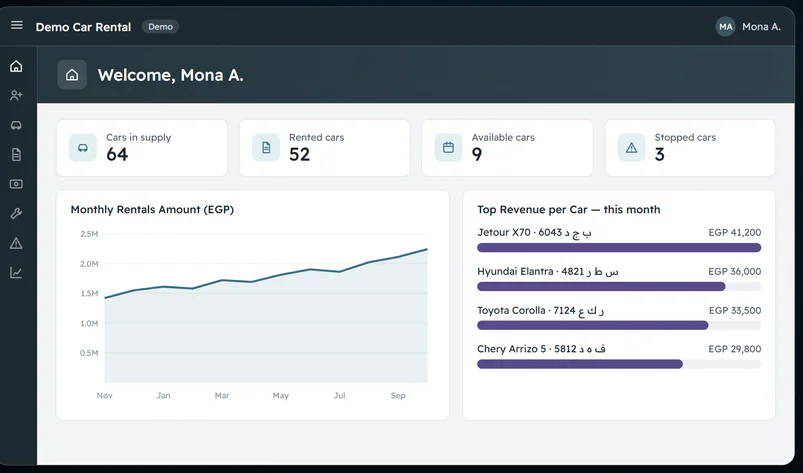Click the '3' stopped cars value
This screenshot has height=473, width=803.
point(660,155)
